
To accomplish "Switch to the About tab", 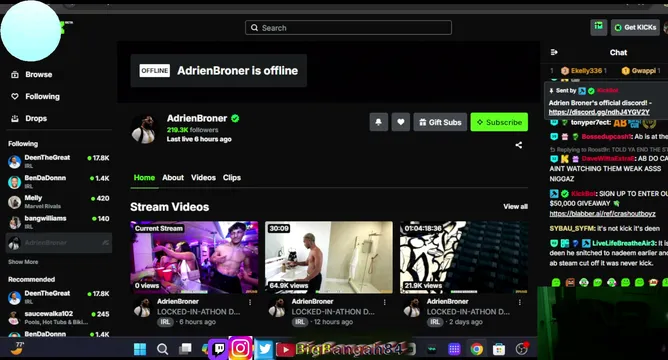I will pos(173,178).
